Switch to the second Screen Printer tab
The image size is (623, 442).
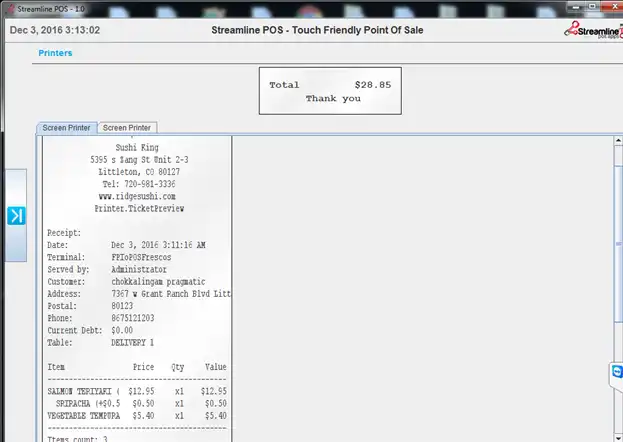pos(127,128)
